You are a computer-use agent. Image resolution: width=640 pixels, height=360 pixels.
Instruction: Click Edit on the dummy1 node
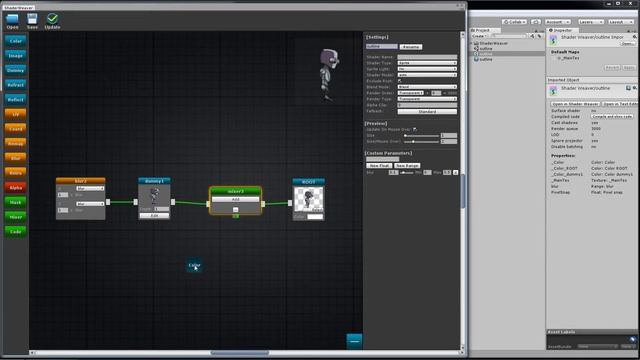coord(154,216)
